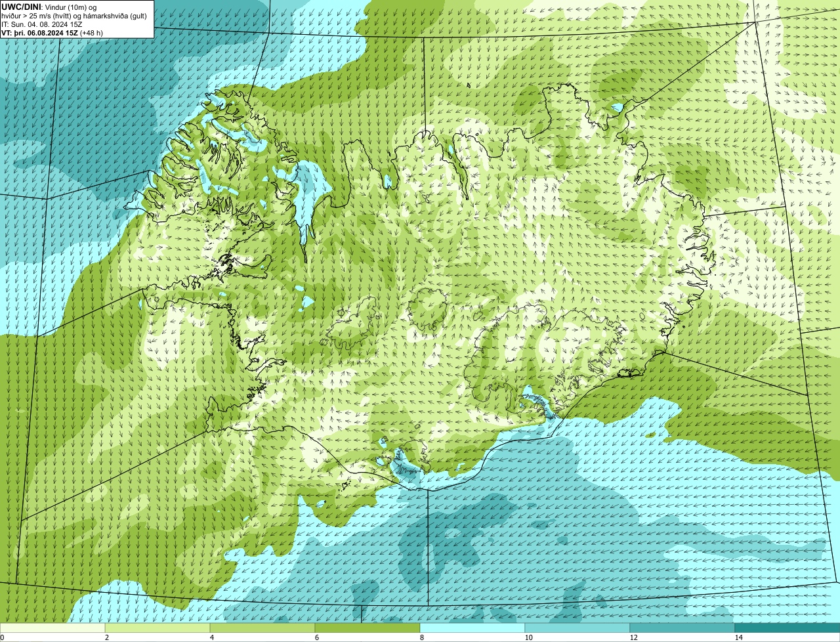The width and height of the screenshot is (840, 642).
Task: Click the line 'hviður > 25 m/s (hvítt) og hámarkshviða (gult)'
Action: pyautogui.click(x=74, y=16)
